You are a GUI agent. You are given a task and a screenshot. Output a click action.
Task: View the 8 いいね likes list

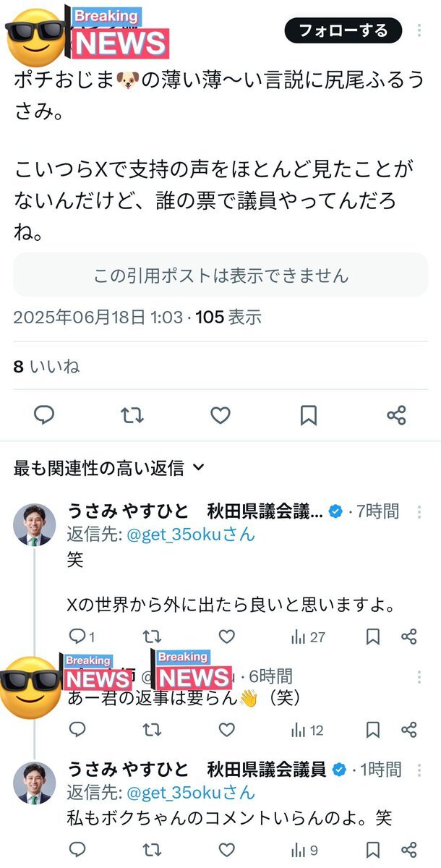point(46,367)
